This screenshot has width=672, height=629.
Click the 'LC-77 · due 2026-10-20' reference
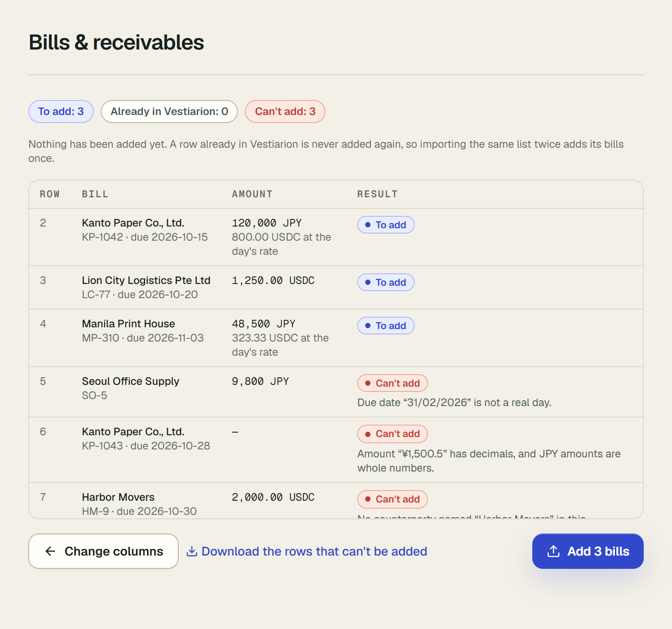pos(140,295)
